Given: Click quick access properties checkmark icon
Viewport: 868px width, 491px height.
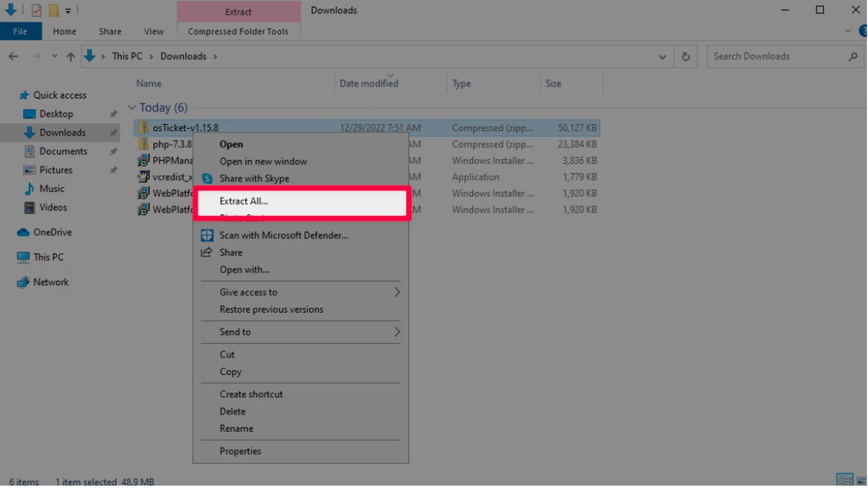Looking at the screenshot, I should point(37,10).
